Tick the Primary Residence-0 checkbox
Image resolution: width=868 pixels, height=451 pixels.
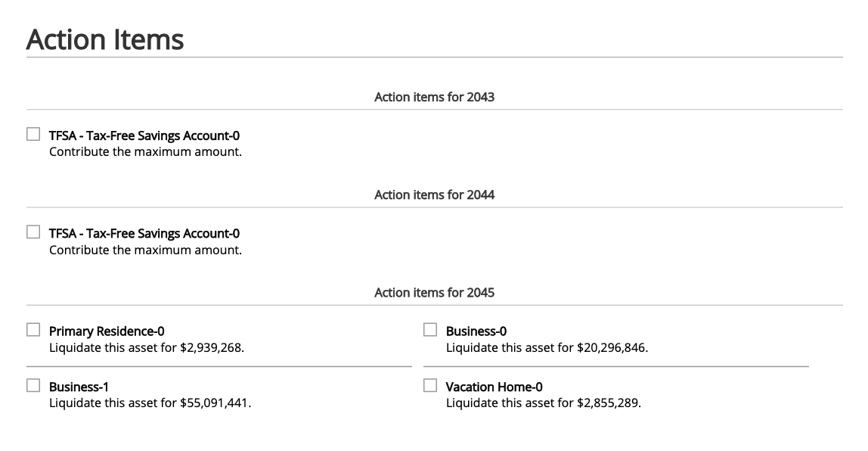coord(33,330)
